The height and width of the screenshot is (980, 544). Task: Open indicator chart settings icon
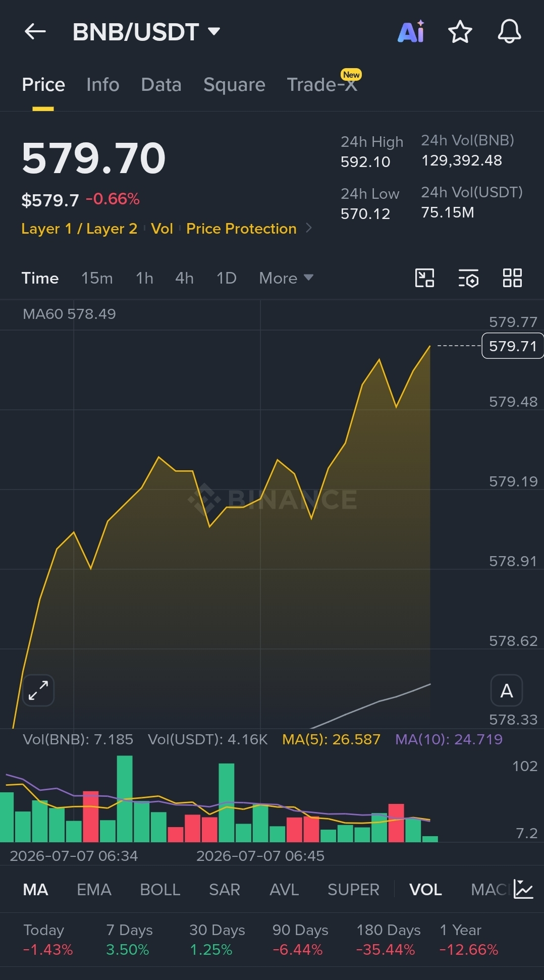click(x=523, y=889)
